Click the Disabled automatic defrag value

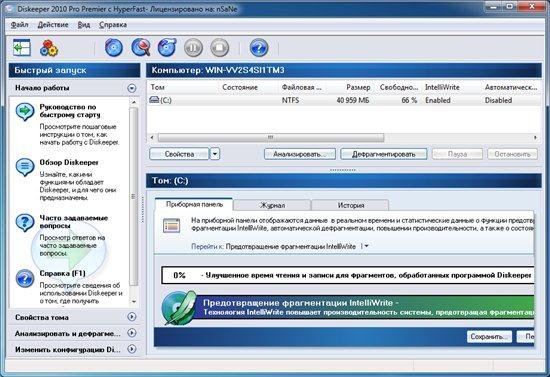click(498, 100)
